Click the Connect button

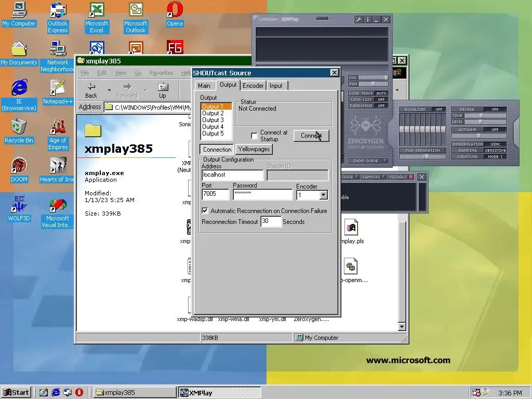click(311, 136)
